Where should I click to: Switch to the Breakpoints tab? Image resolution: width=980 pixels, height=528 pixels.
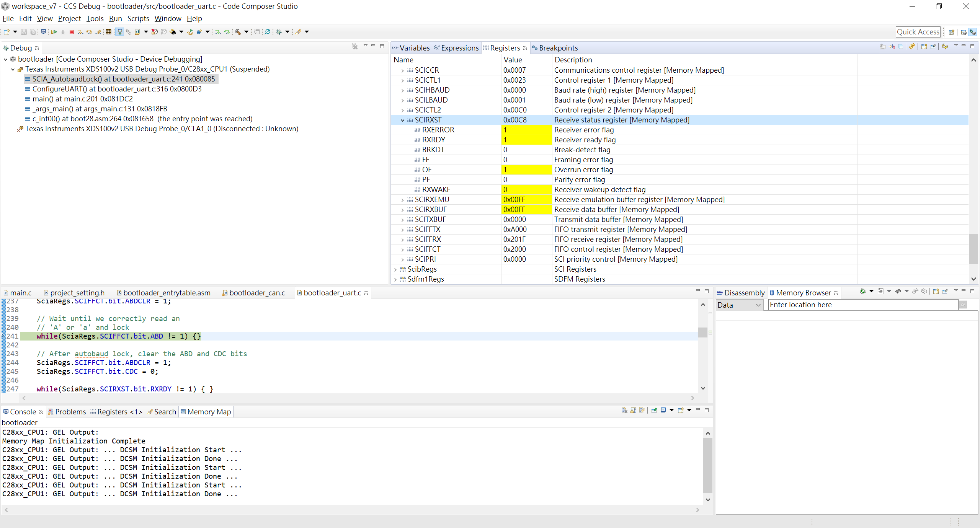point(558,48)
